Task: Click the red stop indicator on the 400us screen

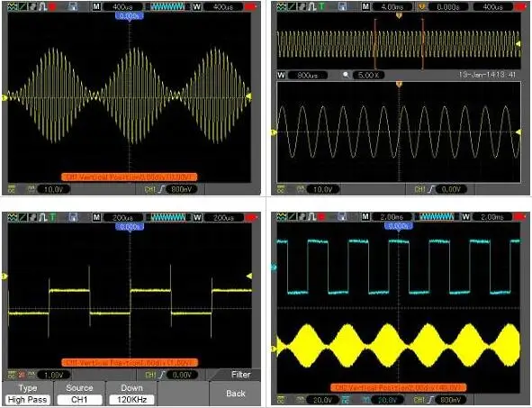Action: [52, 6]
